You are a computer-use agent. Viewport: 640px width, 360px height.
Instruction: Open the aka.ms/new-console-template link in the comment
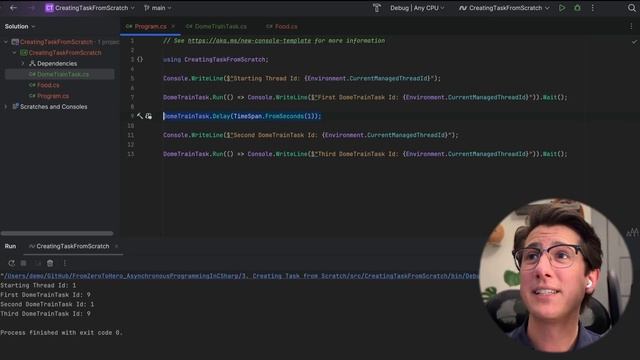(249, 41)
